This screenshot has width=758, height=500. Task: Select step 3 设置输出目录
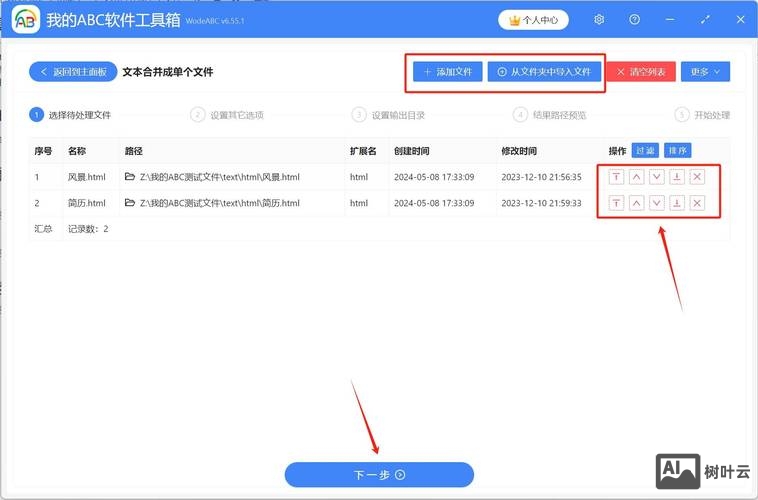coord(389,115)
